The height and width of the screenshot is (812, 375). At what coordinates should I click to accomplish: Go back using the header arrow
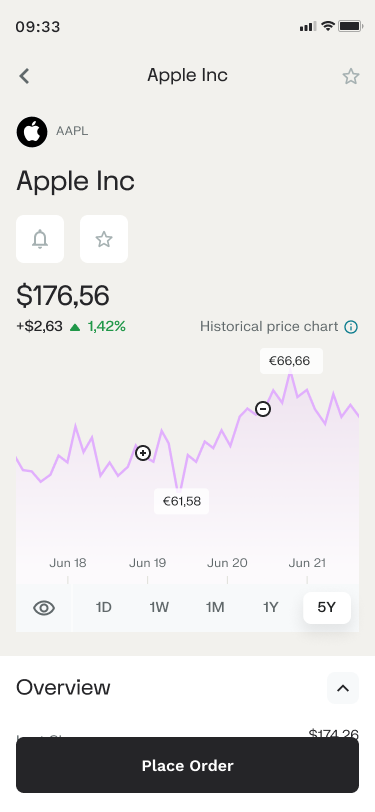[24, 76]
